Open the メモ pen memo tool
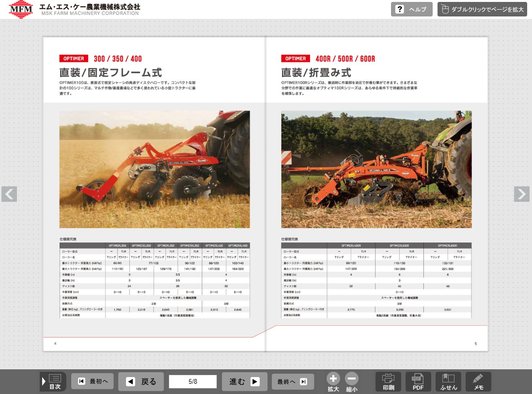 (478, 381)
